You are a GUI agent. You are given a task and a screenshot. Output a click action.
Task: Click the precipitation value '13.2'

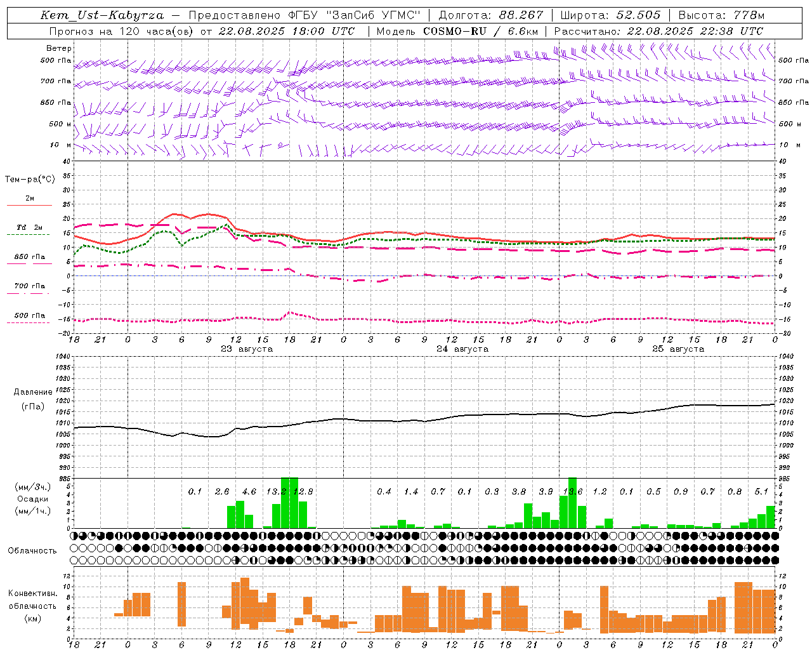pyautogui.click(x=276, y=492)
